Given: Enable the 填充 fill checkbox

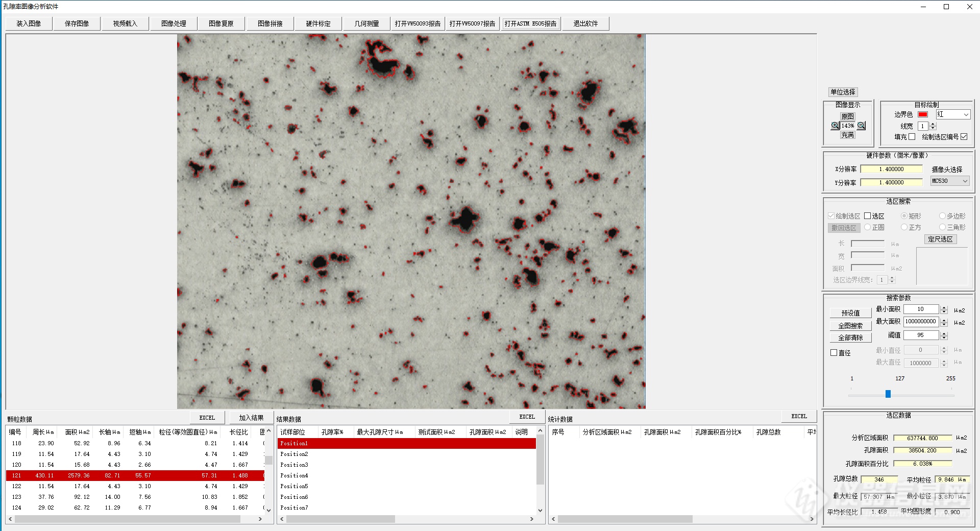Looking at the screenshot, I should click(912, 137).
